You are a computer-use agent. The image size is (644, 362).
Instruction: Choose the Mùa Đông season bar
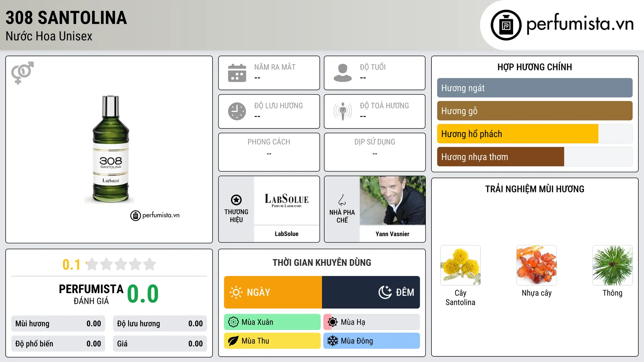[372, 341]
